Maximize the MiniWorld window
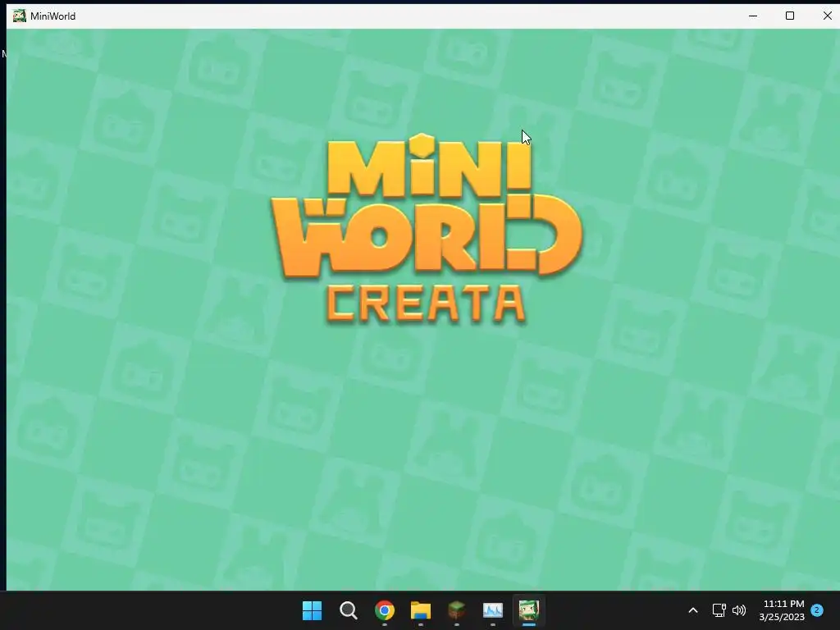The height and width of the screenshot is (630, 840). tap(790, 16)
